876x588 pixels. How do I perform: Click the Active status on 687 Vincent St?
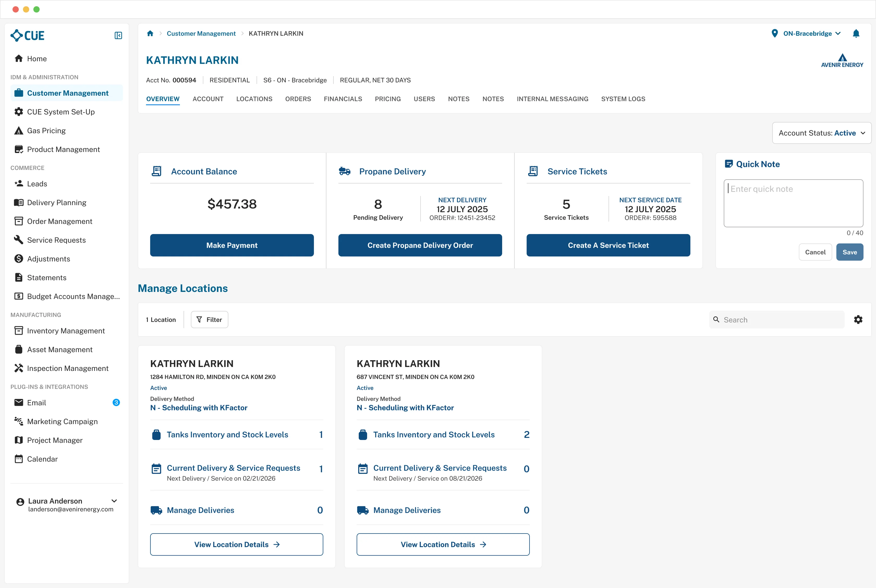(365, 388)
